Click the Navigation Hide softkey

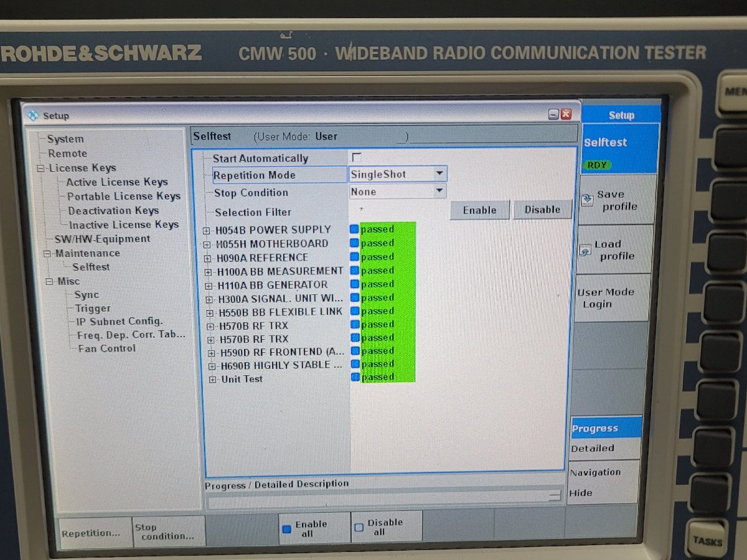(x=604, y=482)
